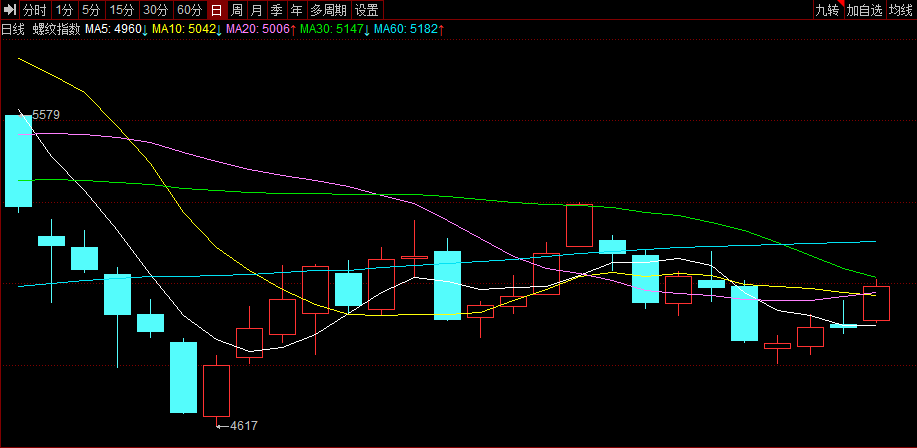Select the 15分 period tab

pos(122,9)
